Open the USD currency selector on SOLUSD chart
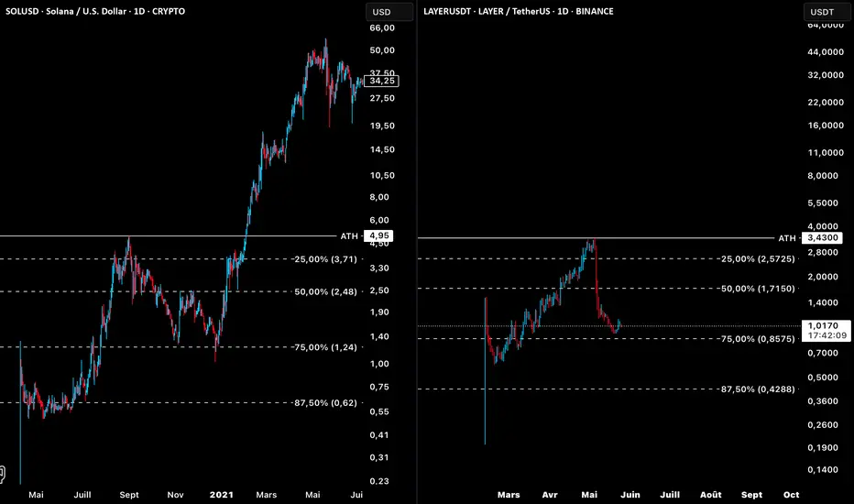 click(389, 12)
